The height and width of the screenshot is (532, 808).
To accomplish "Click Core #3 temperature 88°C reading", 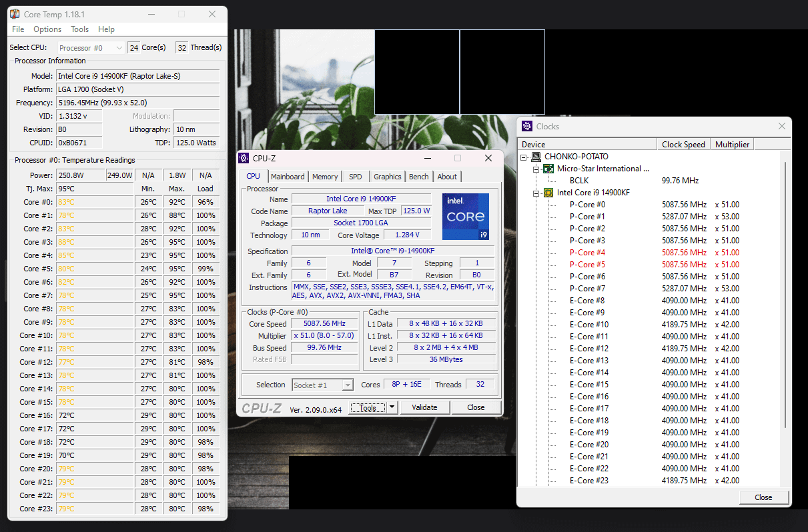I will point(95,242).
